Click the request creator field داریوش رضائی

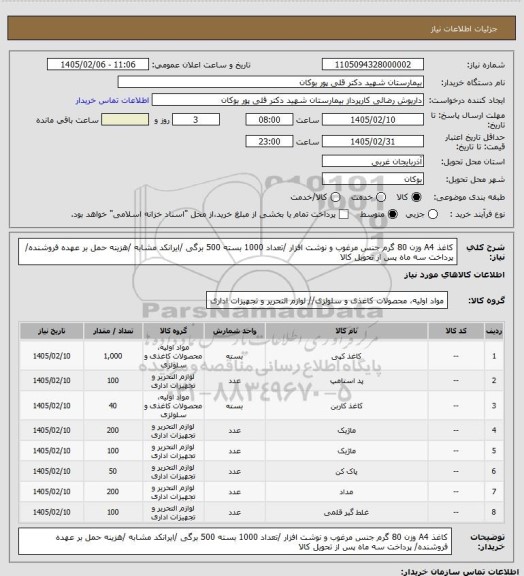tap(288, 100)
